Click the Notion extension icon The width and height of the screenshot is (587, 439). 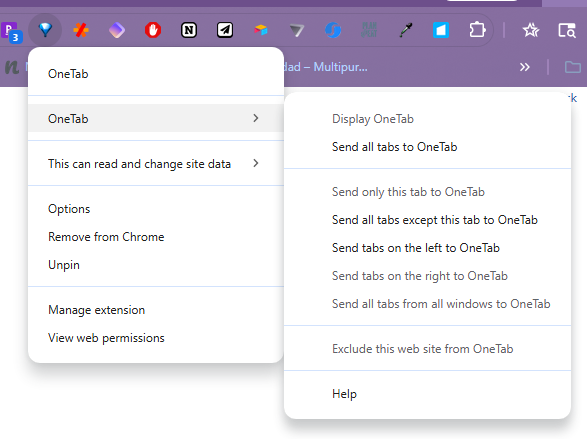click(x=189, y=30)
